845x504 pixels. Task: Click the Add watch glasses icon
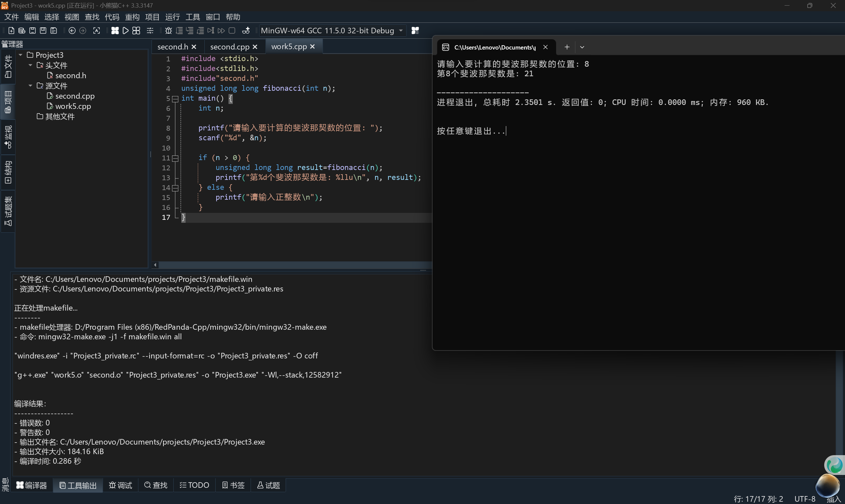tap(246, 31)
